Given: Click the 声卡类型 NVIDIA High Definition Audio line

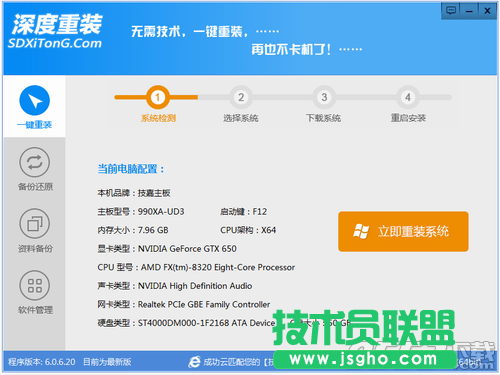Looking at the screenshot, I should pyautogui.click(x=175, y=286).
